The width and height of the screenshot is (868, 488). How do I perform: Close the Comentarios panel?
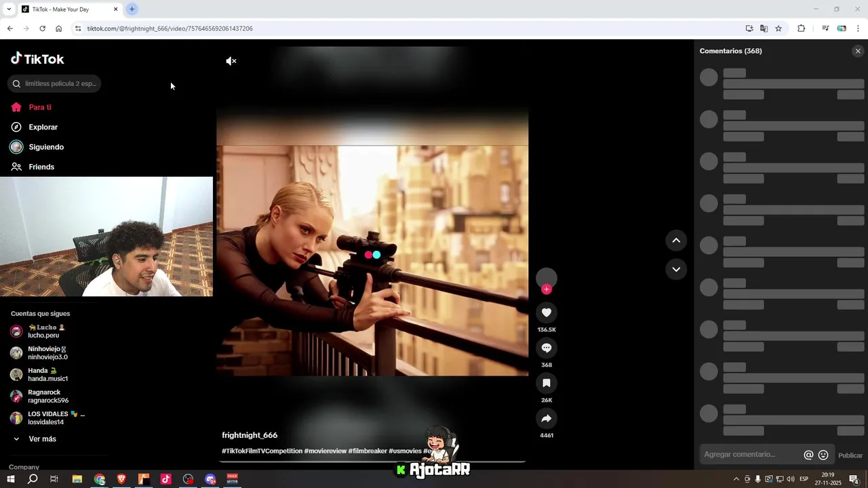click(858, 51)
